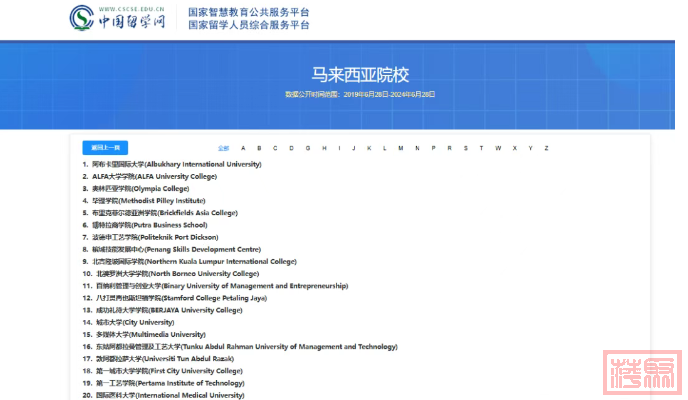Select the BERJAYA University College row
Screen dimensions: 688x400
point(162,310)
